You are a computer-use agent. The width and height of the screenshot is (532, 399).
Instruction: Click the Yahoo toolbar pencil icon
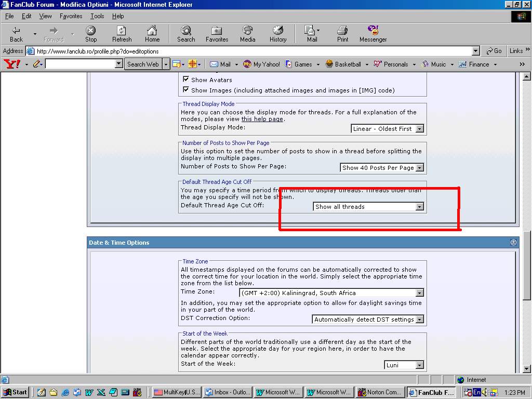pos(37,64)
